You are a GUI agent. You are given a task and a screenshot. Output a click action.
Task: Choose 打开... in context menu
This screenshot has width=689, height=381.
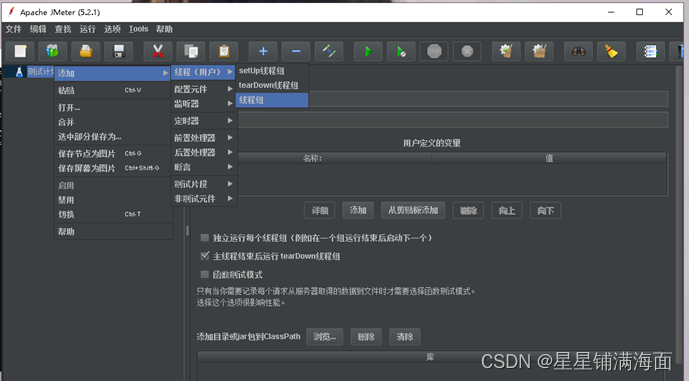pos(112,107)
